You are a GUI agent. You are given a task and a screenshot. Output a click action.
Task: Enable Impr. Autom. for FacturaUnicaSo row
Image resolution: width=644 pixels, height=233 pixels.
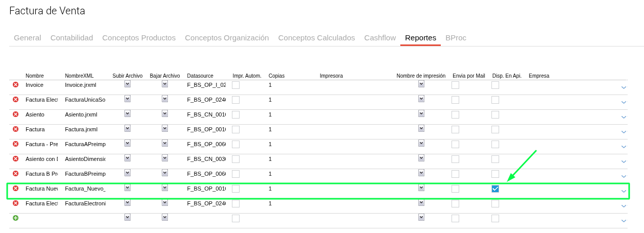(235, 100)
